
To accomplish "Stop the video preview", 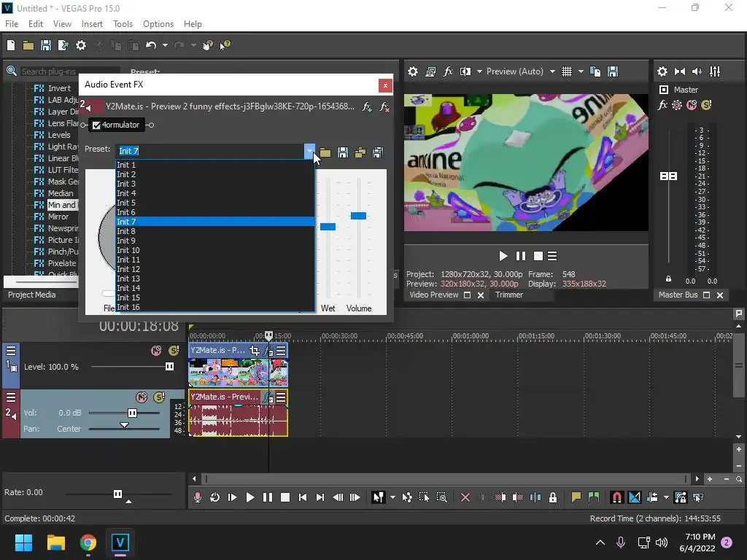I will 538,256.
